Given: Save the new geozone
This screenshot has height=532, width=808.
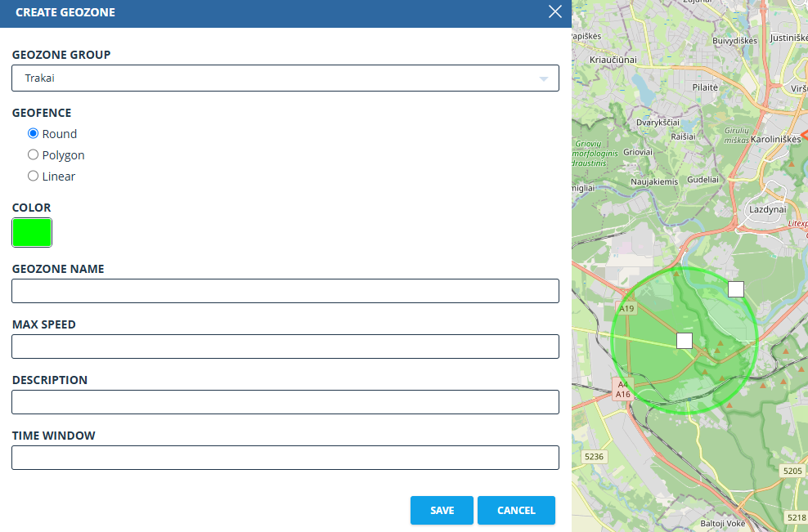Looking at the screenshot, I should point(442,510).
